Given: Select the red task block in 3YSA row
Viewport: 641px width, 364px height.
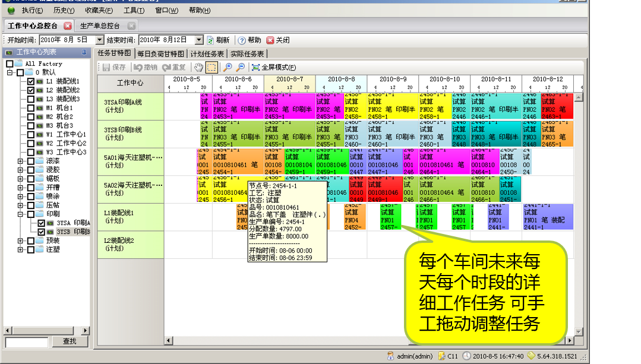Looking at the screenshot, I should 557,106.
